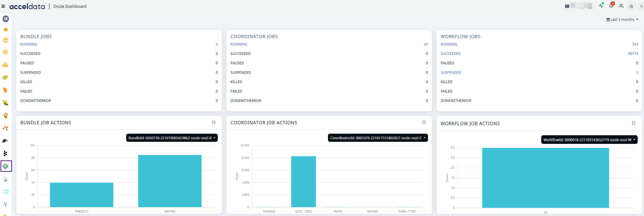Open the users group icon in header
644x216 pixels.
tap(621, 6)
